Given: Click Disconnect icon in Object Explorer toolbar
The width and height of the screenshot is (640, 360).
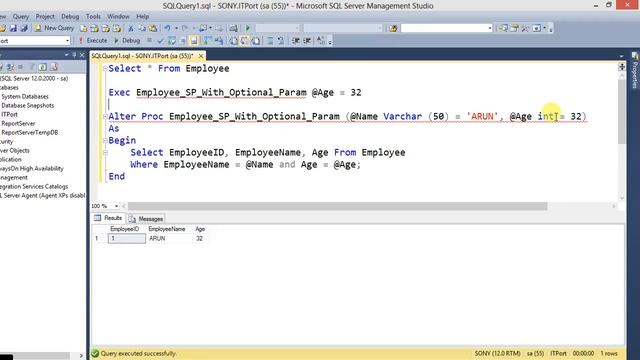Looking at the screenshot, I should 10,67.
